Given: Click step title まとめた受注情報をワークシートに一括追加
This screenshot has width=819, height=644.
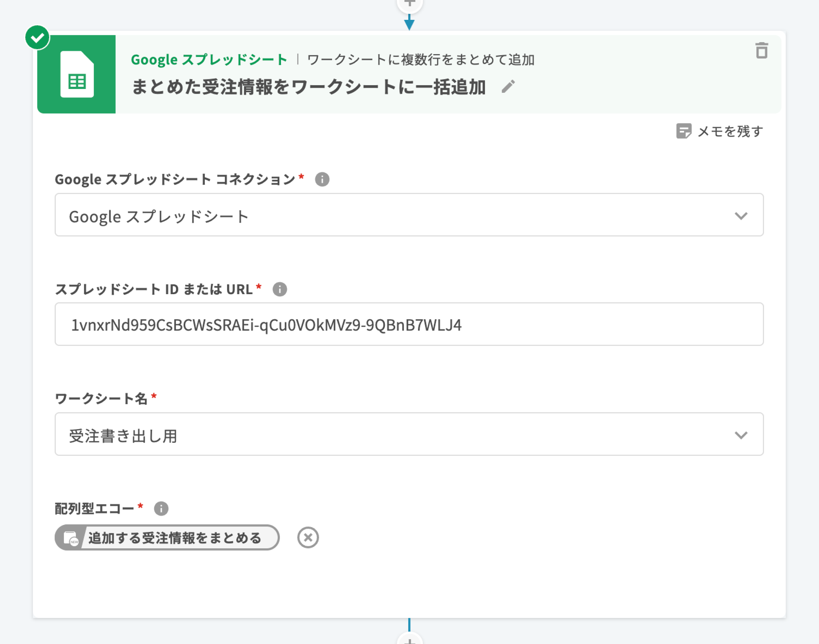Looking at the screenshot, I should click(x=308, y=87).
